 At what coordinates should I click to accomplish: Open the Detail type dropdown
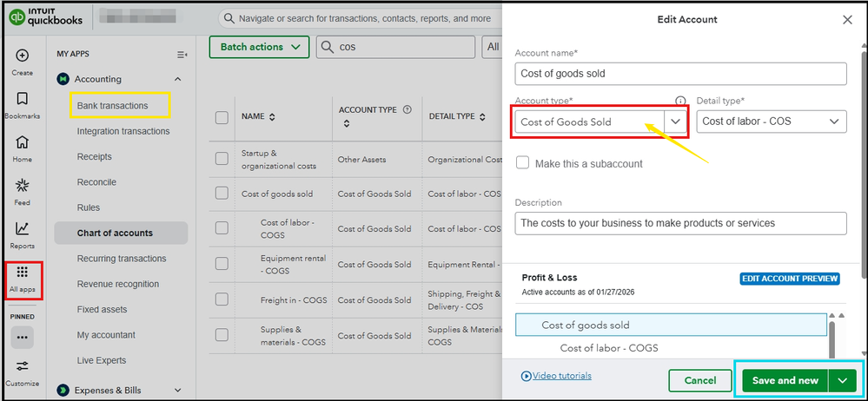771,122
